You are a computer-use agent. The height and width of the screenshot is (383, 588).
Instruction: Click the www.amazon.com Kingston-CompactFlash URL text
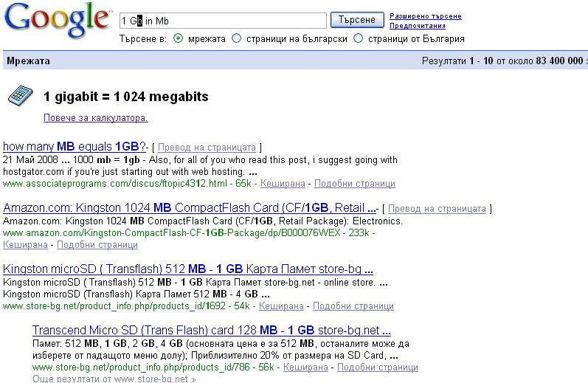click(171, 232)
